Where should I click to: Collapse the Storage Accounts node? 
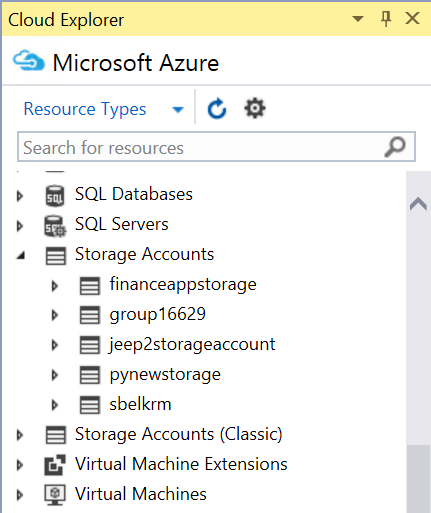[x=21, y=256]
